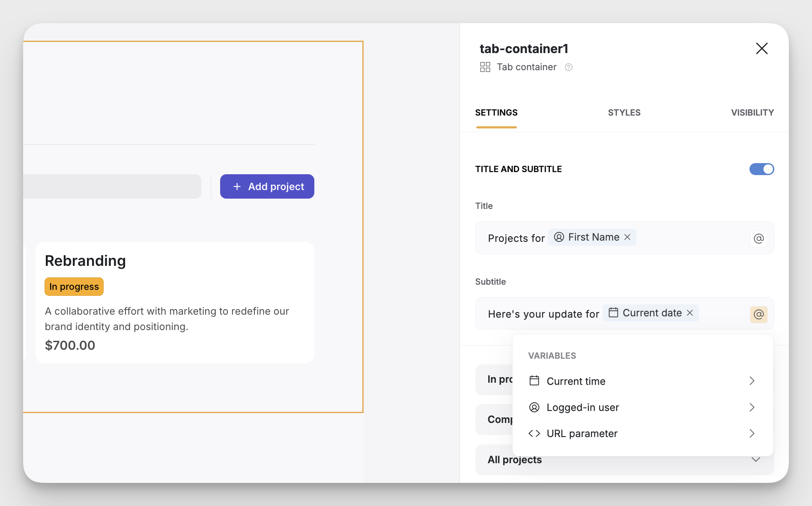
Task: Remove the First Name variable chip
Action: click(627, 237)
